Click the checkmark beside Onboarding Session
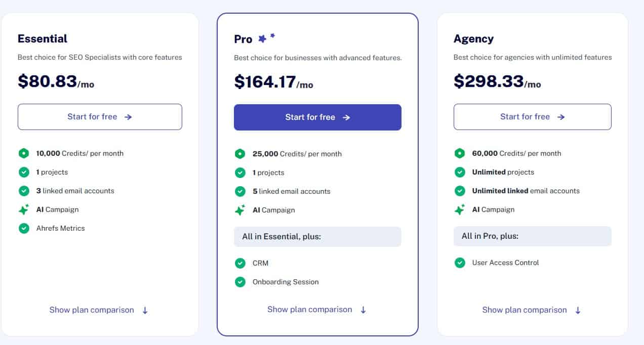 (240, 282)
